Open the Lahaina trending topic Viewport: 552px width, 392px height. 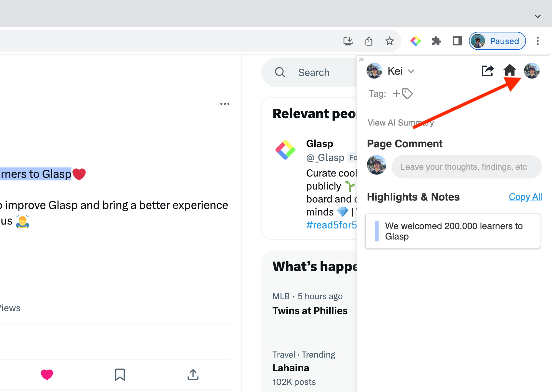click(291, 368)
